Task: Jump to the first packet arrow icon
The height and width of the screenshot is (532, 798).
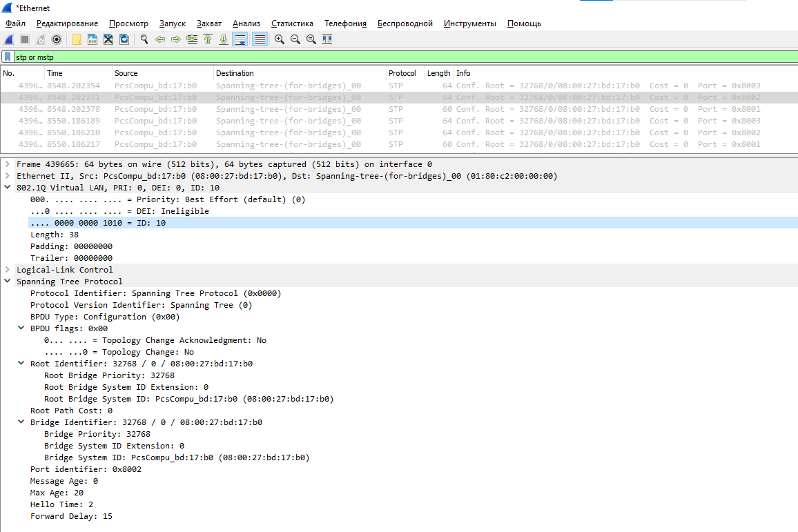Action: pos(208,39)
